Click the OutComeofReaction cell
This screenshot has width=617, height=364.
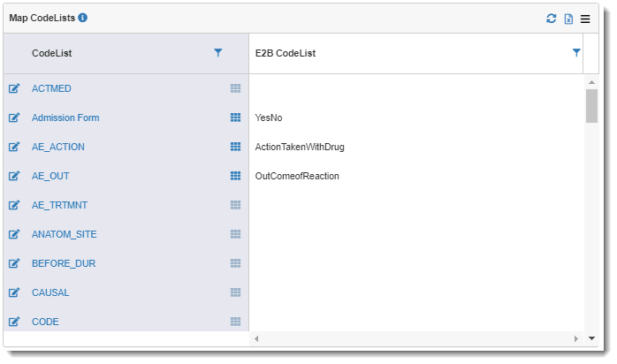(x=297, y=176)
